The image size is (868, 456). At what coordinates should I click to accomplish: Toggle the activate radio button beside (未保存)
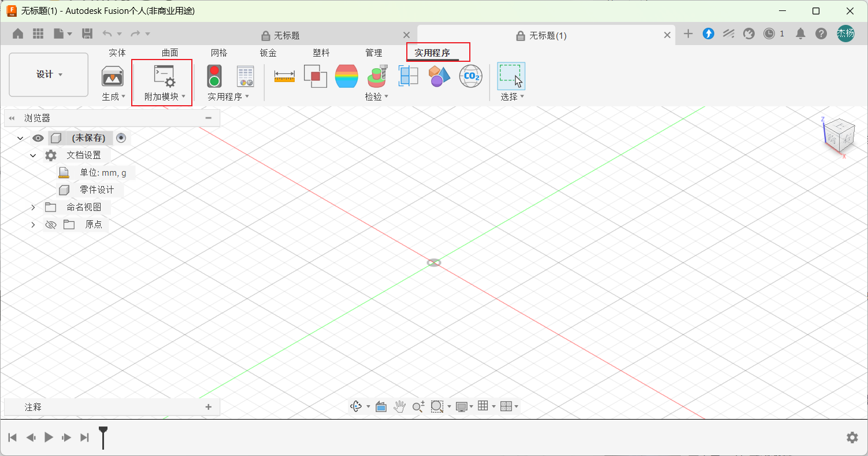[x=121, y=138]
